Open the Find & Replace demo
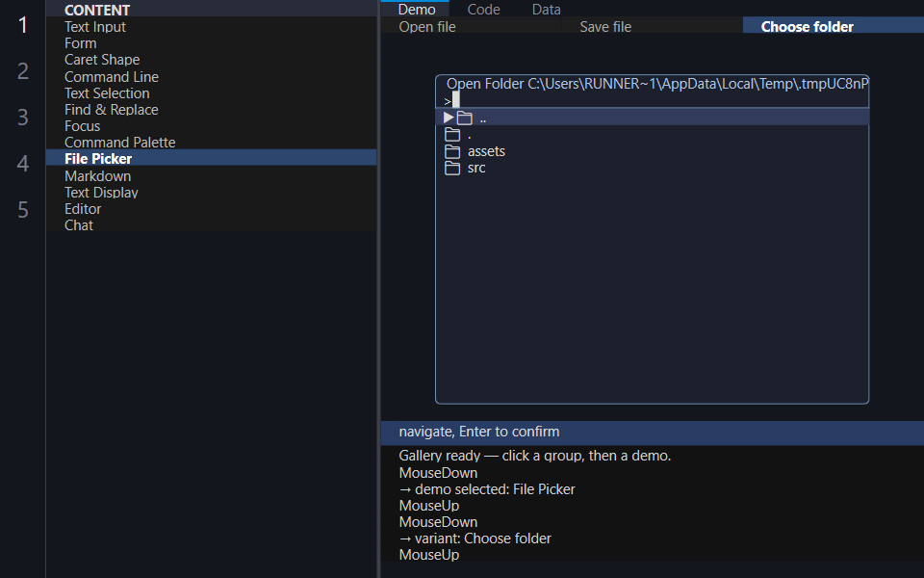This screenshot has height=578, width=924. 211,110
